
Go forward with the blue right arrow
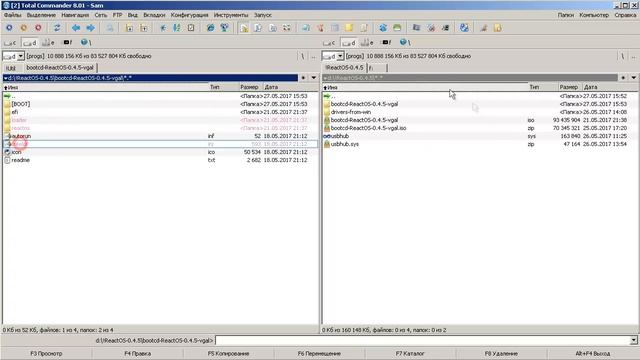tap(90, 28)
